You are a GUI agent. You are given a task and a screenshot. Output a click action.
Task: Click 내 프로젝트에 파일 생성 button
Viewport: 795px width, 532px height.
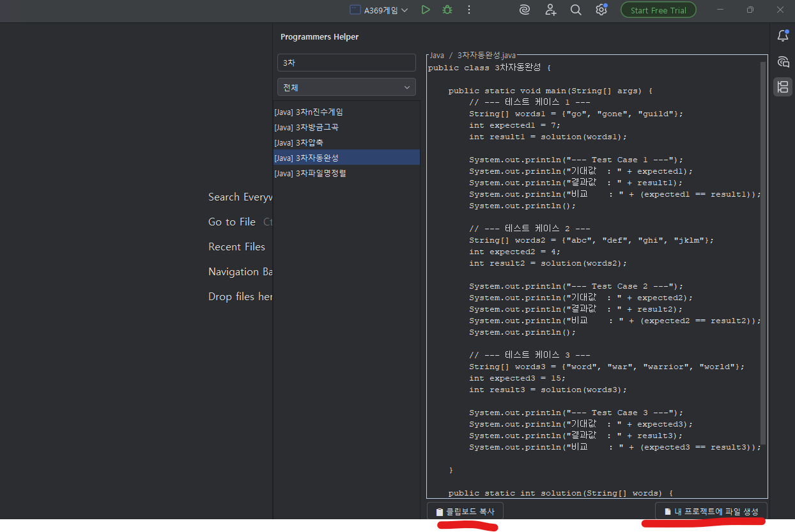pyautogui.click(x=711, y=512)
